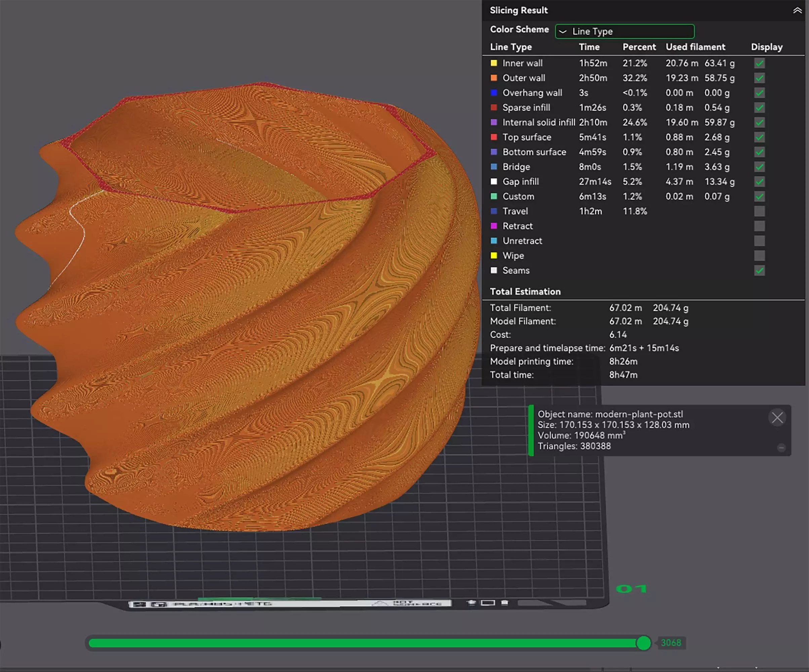Click the white Gap infill swatch
Image resolution: width=809 pixels, height=672 pixels.
click(x=493, y=181)
